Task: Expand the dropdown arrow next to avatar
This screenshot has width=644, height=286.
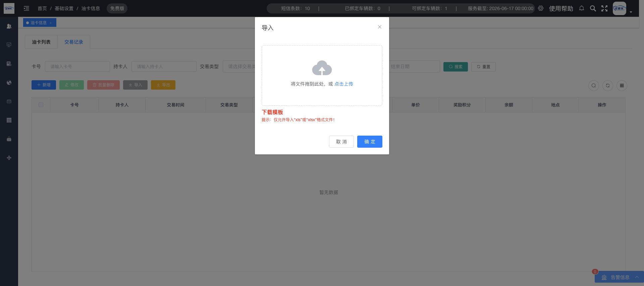Action: coord(631,12)
